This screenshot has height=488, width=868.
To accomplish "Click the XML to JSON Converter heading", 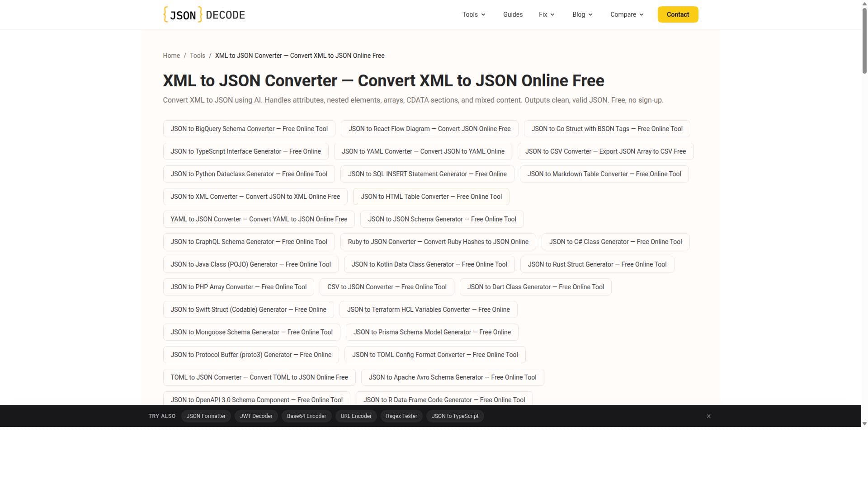I will click(383, 80).
